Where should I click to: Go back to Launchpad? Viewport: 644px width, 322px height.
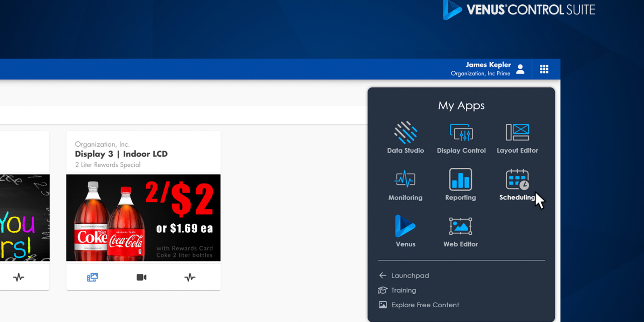tap(409, 275)
